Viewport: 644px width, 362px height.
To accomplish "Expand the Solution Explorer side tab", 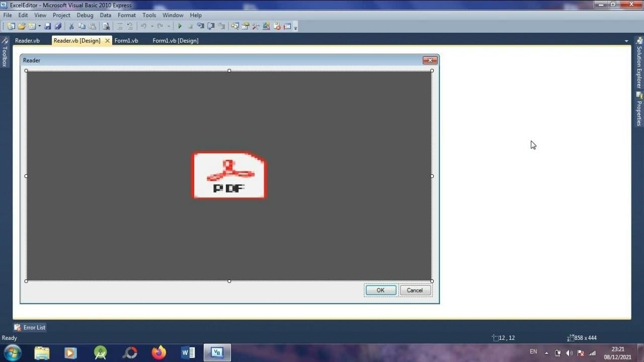I will pyautogui.click(x=639, y=63).
